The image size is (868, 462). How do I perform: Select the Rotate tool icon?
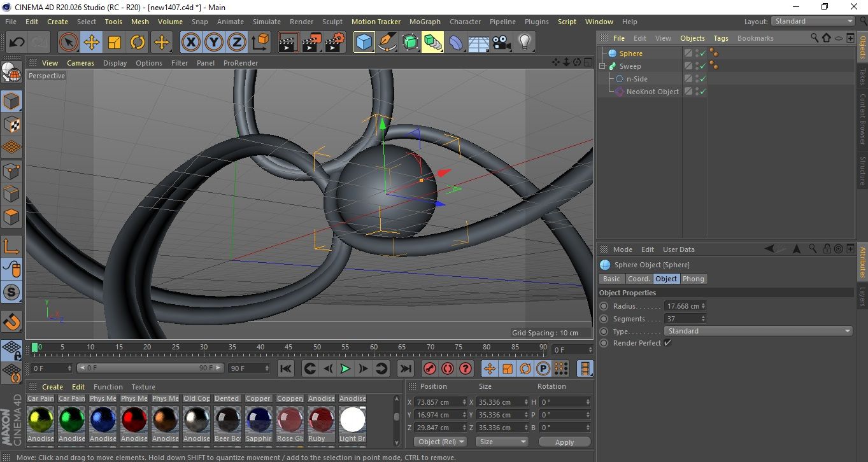pos(138,43)
